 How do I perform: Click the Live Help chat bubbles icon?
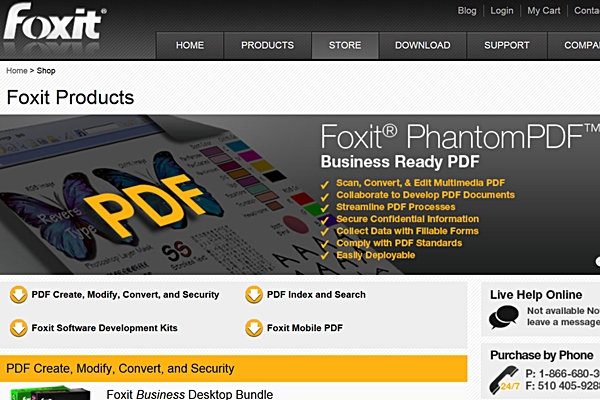504,317
